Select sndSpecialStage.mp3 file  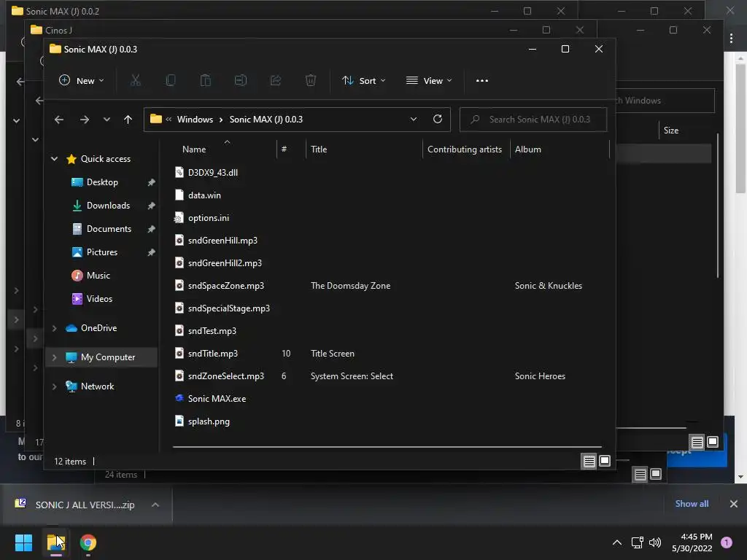point(228,308)
